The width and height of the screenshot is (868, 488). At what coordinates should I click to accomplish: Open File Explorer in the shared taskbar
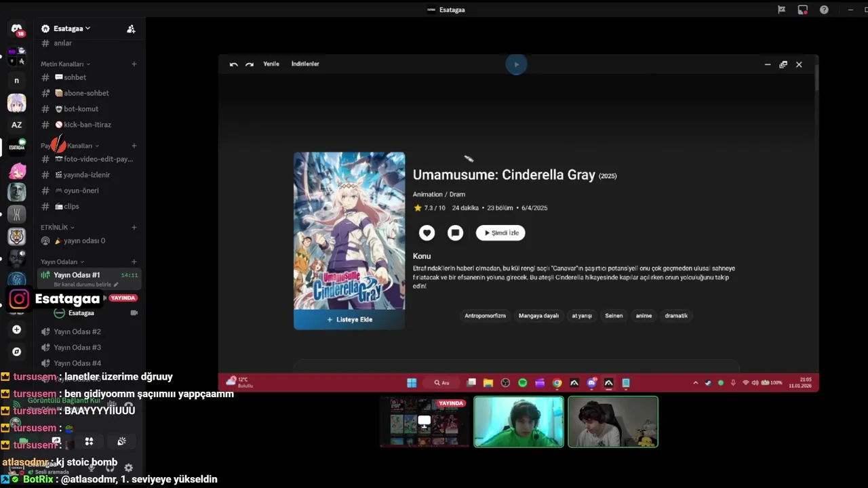pyautogui.click(x=488, y=383)
